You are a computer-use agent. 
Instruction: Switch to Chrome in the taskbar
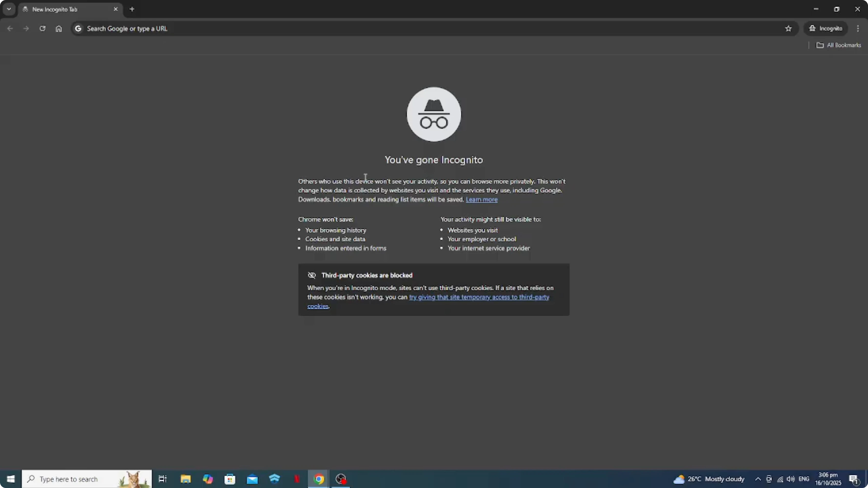pos(319,479)
